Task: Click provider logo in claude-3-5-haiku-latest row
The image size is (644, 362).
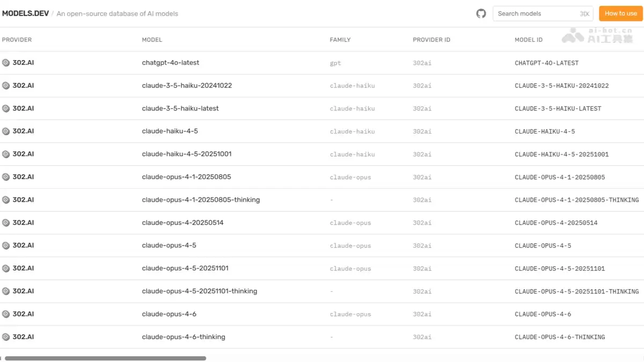Action: (6, 108)
